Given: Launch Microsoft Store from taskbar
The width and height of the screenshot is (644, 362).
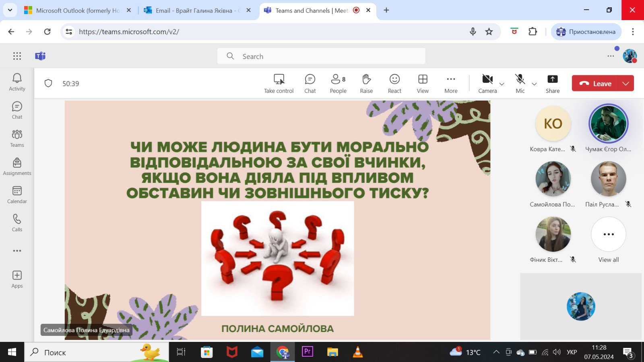Looking at the screenshot, I should click(x=206, y=352).
